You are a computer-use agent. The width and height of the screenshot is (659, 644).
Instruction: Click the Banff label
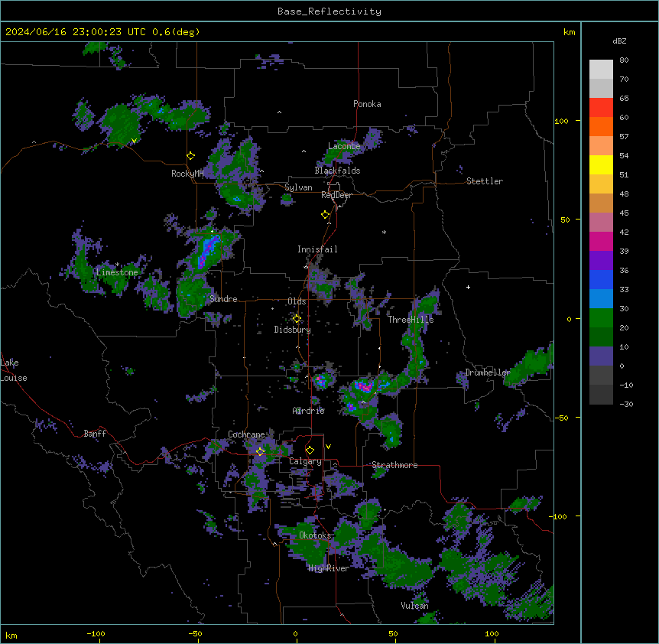95,434
